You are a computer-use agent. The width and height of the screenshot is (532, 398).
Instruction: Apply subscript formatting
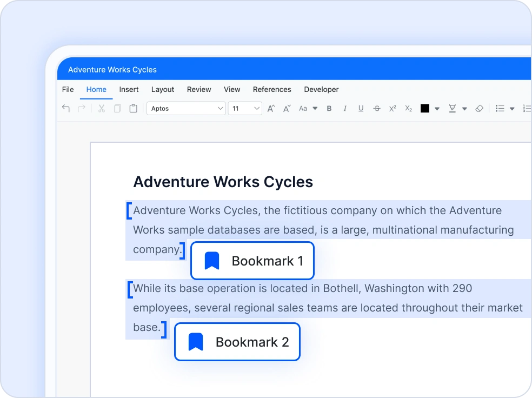tap(409, 109)
